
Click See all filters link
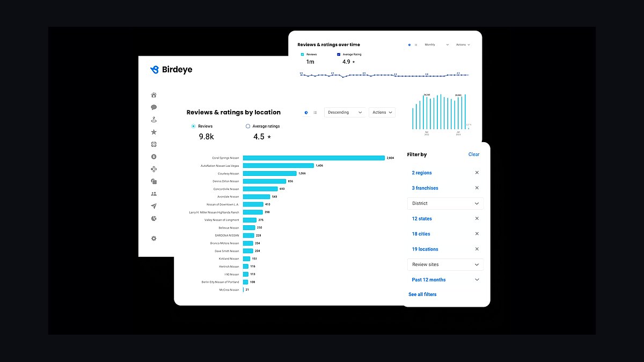(422, 294)
